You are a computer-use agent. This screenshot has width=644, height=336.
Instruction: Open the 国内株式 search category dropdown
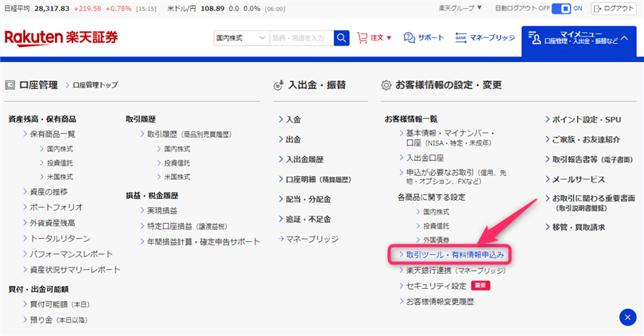point(242,38)
